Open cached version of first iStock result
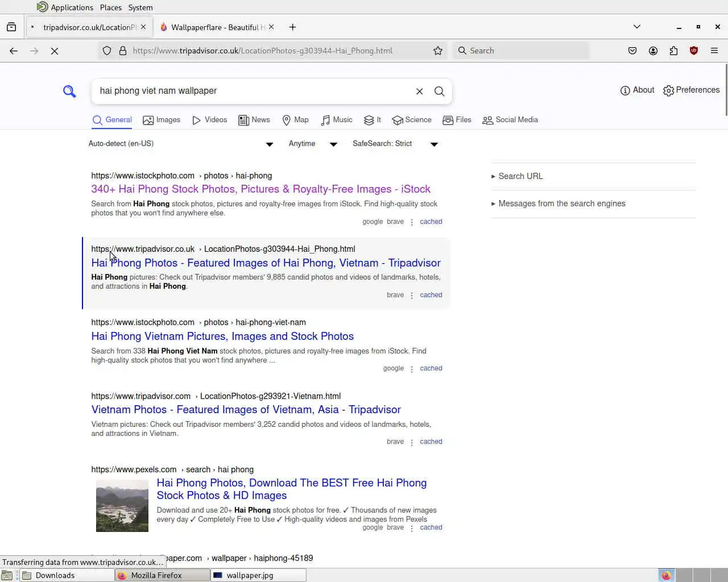This screenshot has width=728, height=582. point(431,222)
